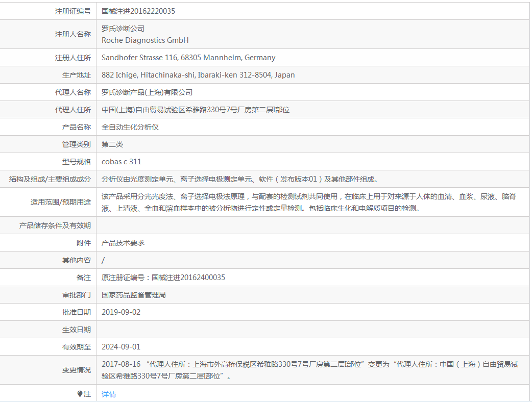
Task: Select the agent address 中国(上海)自由贸易试验区
Action: pos(196,110)
